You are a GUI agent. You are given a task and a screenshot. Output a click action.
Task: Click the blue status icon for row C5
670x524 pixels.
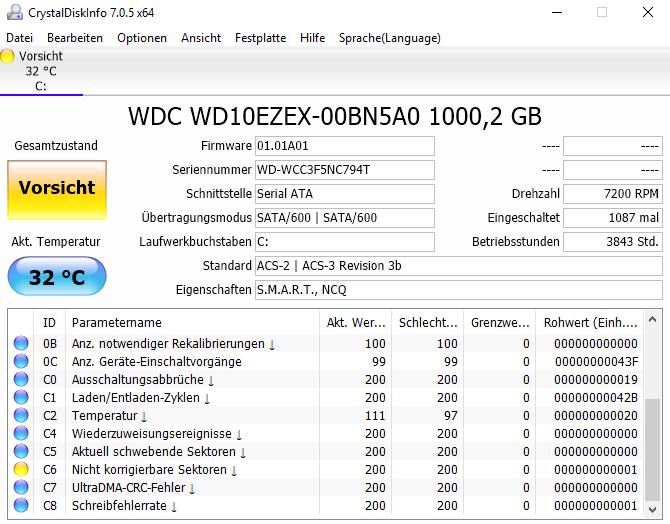(x=21, y=451)
